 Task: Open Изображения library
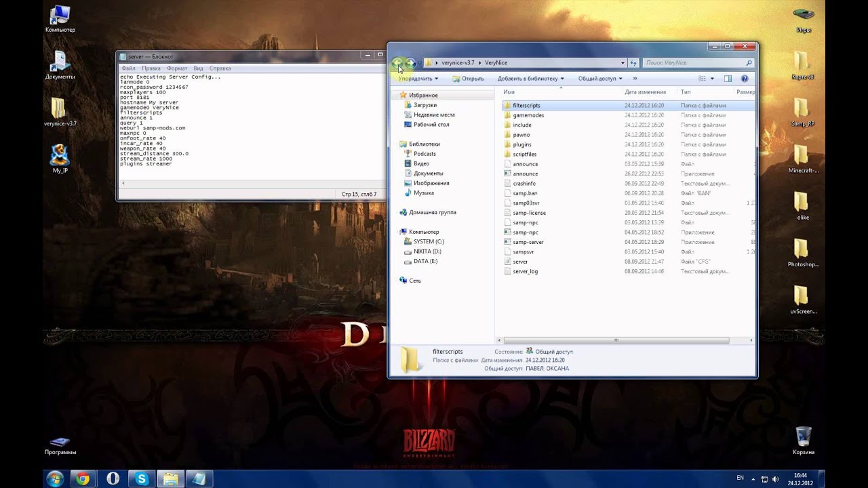[431, 183]
